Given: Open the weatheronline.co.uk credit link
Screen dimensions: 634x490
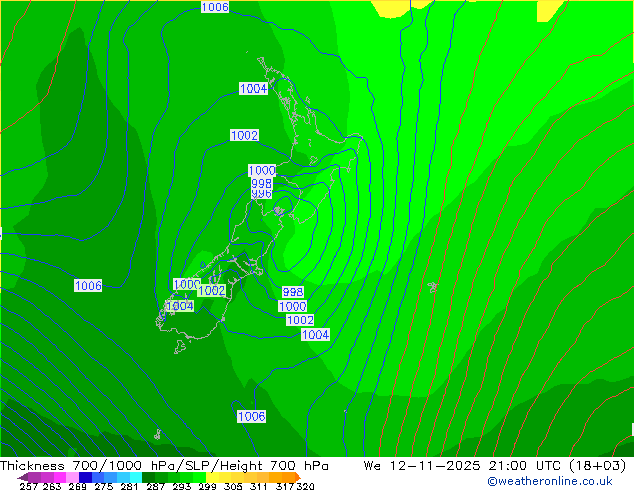Looking at the screenshot, I should click(550, 481).
